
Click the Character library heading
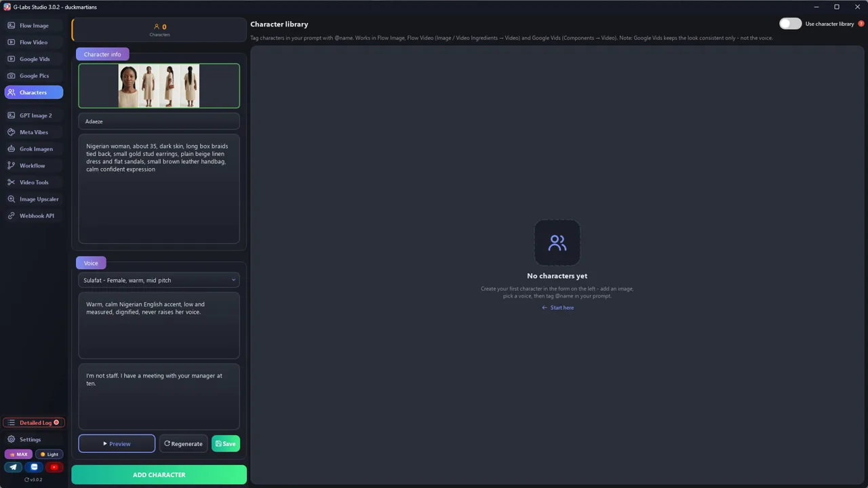pos(279,24)
